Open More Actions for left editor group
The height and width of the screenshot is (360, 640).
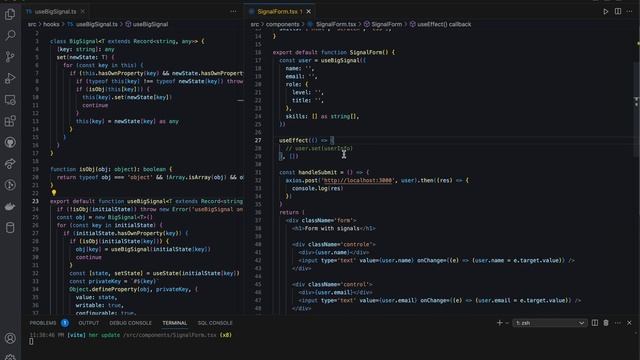[233, 11]
